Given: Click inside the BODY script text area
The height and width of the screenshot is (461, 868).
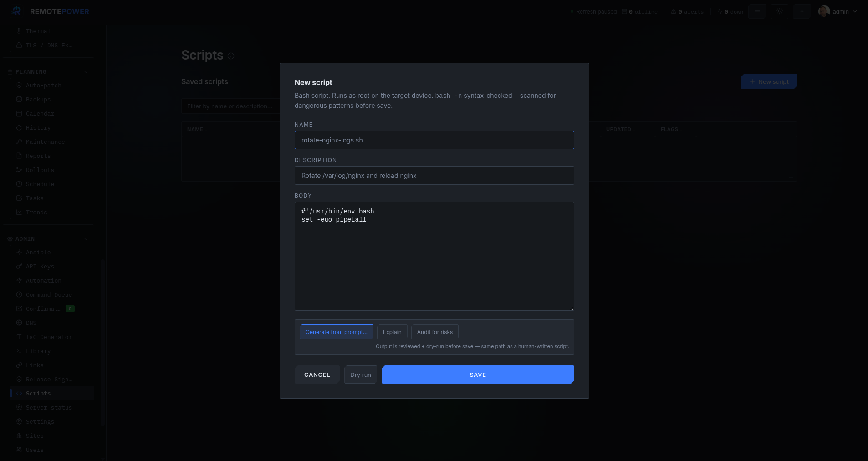Looking at the screenshot, I should [434, 256].
